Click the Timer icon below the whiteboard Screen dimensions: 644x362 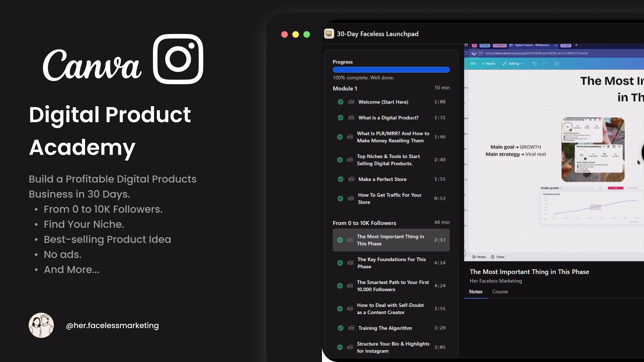[x=493, y=257]
